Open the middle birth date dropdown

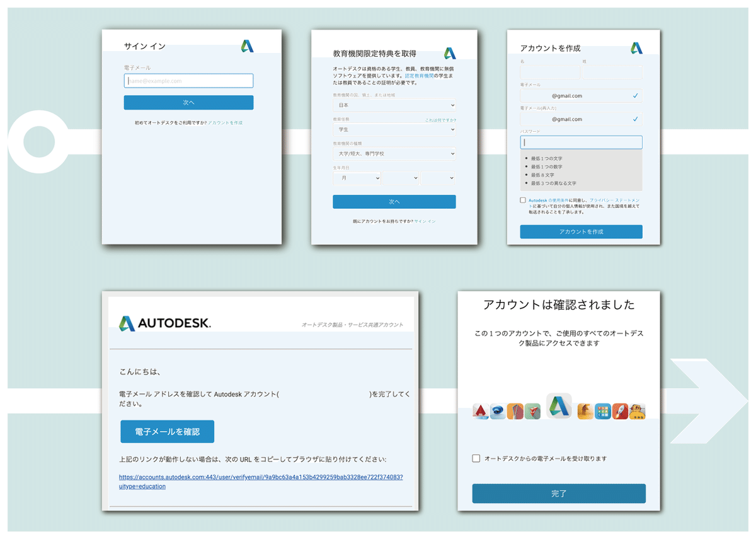pyautogui.click(x=401, y=178)
